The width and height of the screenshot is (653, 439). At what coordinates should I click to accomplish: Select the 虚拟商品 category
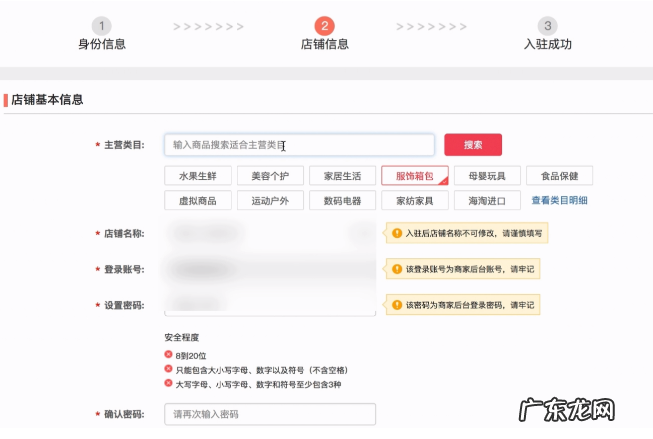[x=198, y=201]
